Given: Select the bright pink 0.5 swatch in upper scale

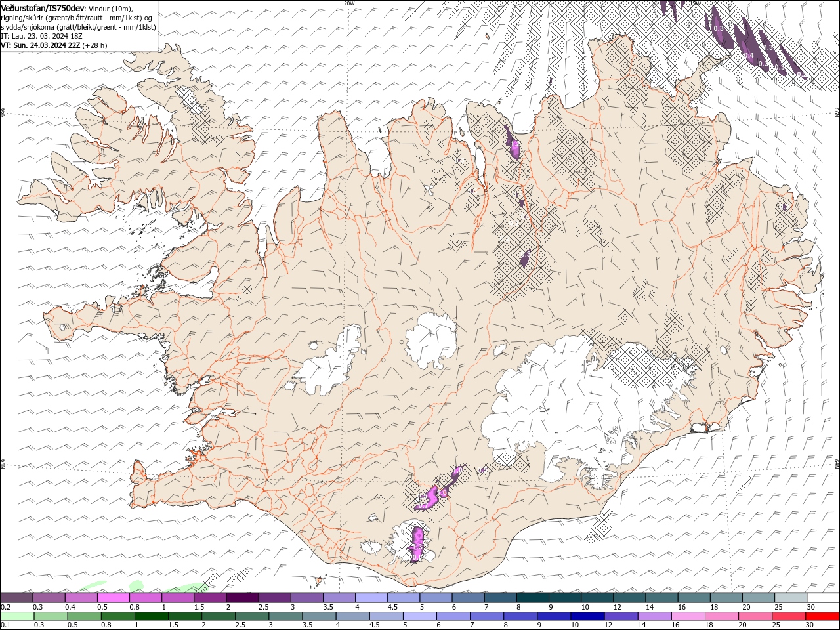Looking at the screenshot, I should tap(113, 598).
